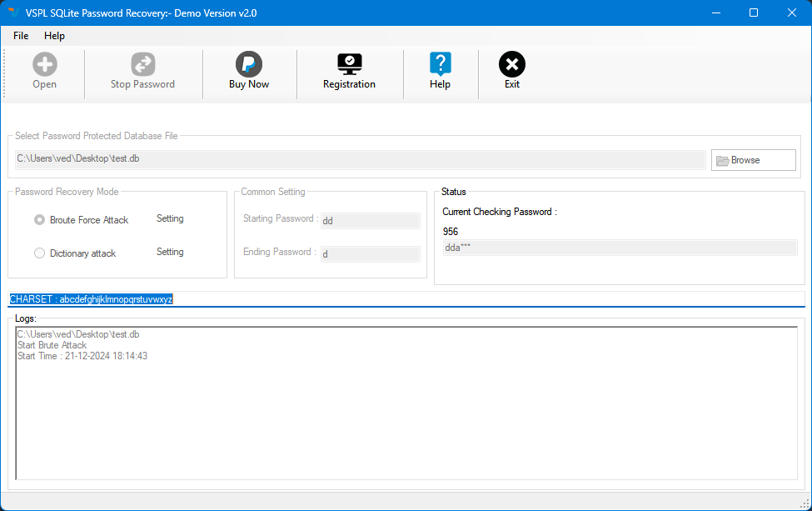Click the Start Time log line
812x511 pixels.
[x=82, y=356]
